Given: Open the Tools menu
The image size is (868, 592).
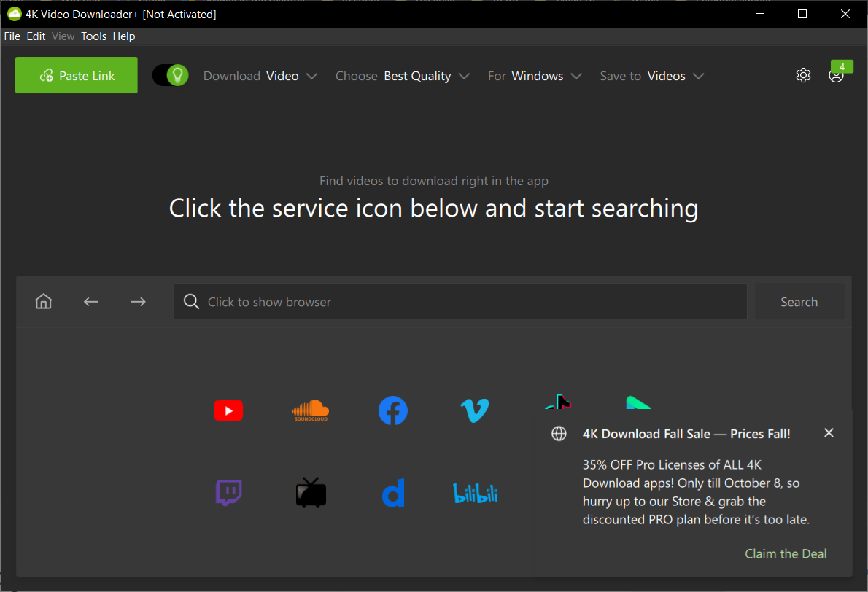Looking at the screenshot, I should 93,36.
